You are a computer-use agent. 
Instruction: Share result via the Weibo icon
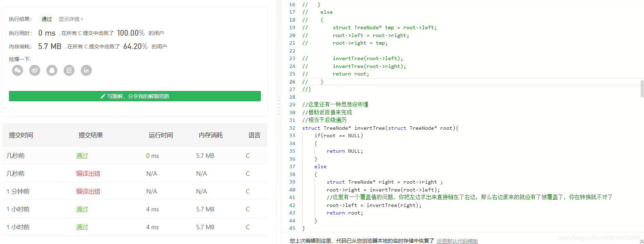pos(35,70)
